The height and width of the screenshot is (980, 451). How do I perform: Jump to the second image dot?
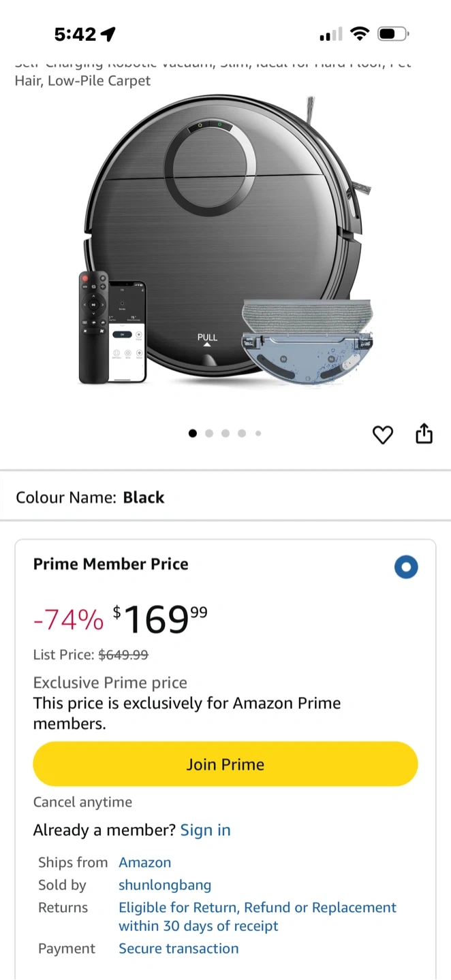tap(209, 434)
